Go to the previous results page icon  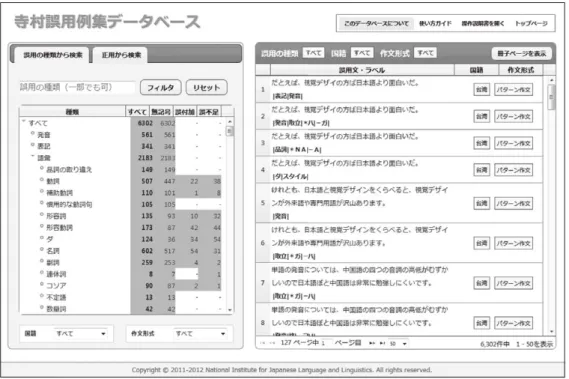[x=272, y=343]
